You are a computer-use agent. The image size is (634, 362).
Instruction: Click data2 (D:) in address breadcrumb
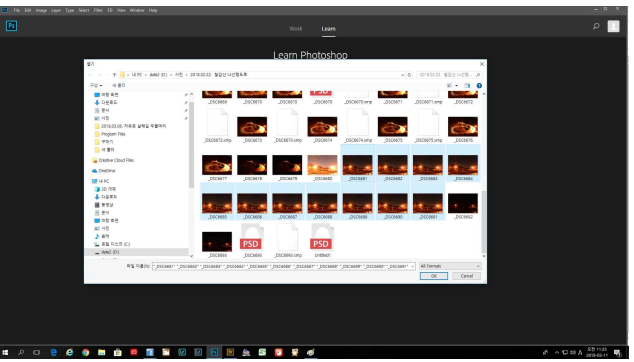click(158, 75)
